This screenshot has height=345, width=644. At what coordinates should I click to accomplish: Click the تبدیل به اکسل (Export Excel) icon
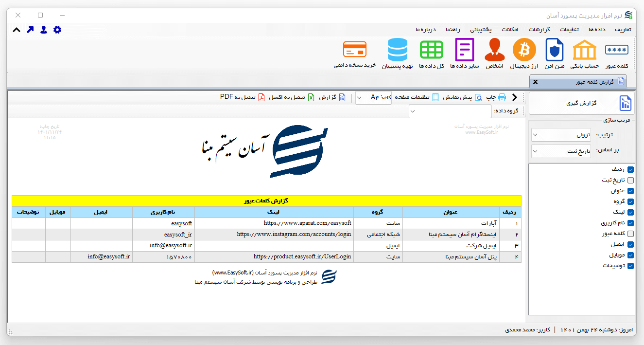tap(311, 97)
